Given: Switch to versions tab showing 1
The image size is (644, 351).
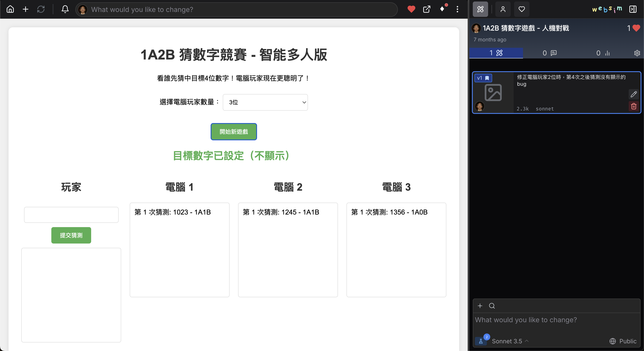Looking at the screenshot, I should pyautogui.click(x=496, y=53).
